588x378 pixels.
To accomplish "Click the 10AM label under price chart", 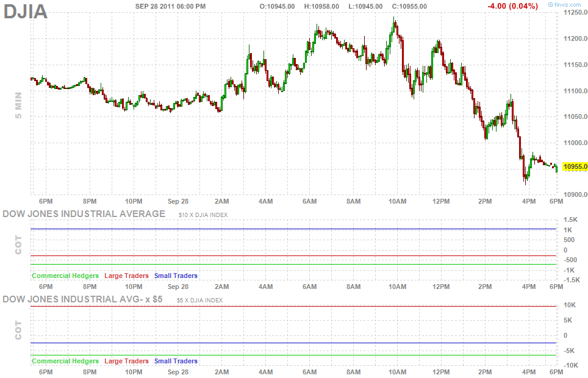I will pos(397,201).
